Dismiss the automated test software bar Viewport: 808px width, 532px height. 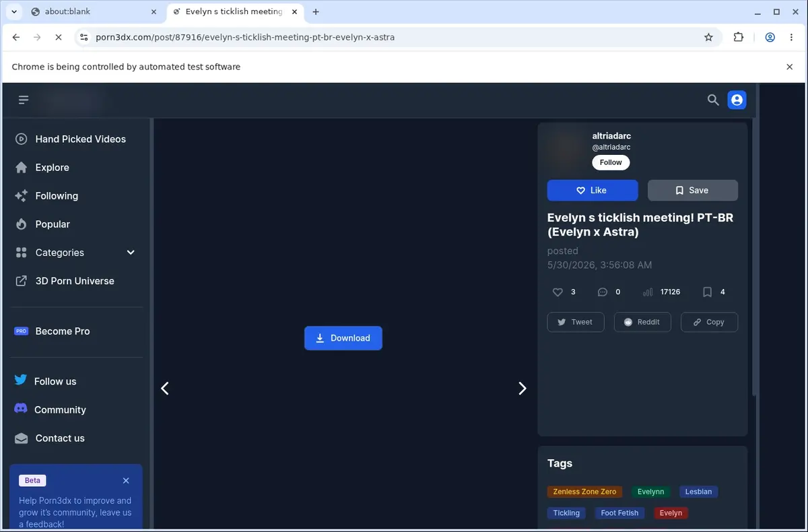click(790, 67)
